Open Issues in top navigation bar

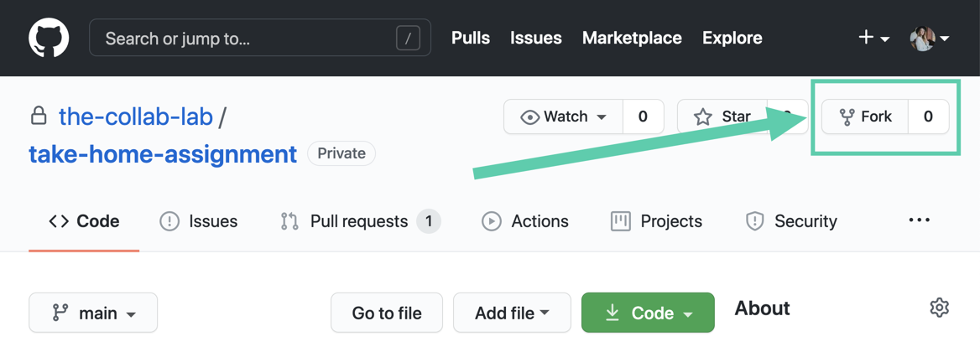tap(535, 38)
